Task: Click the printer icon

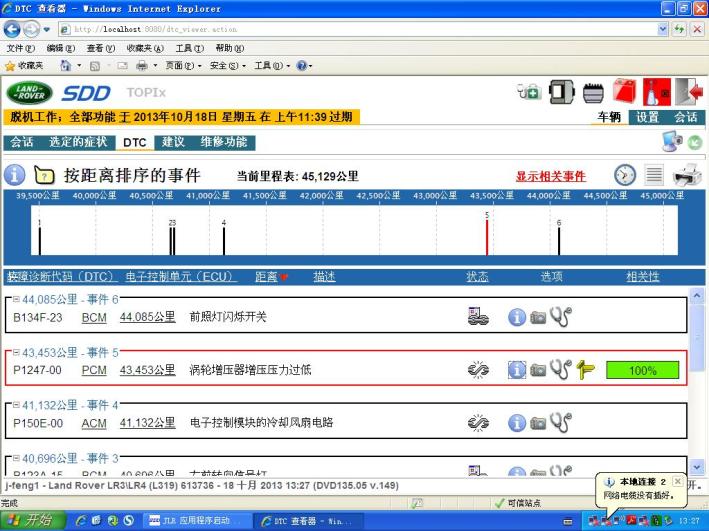Action: tap(686, 175)
